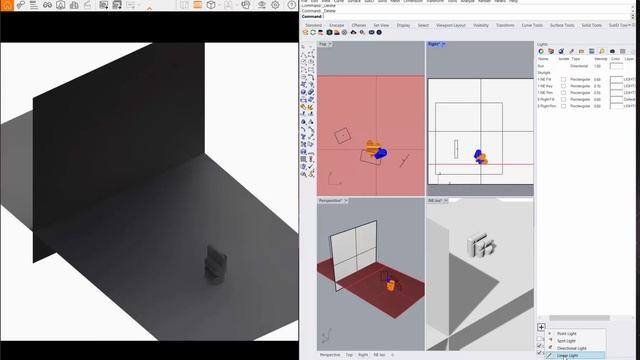Click the buildings asset icon in Enscape toolbar

point(74,5)
